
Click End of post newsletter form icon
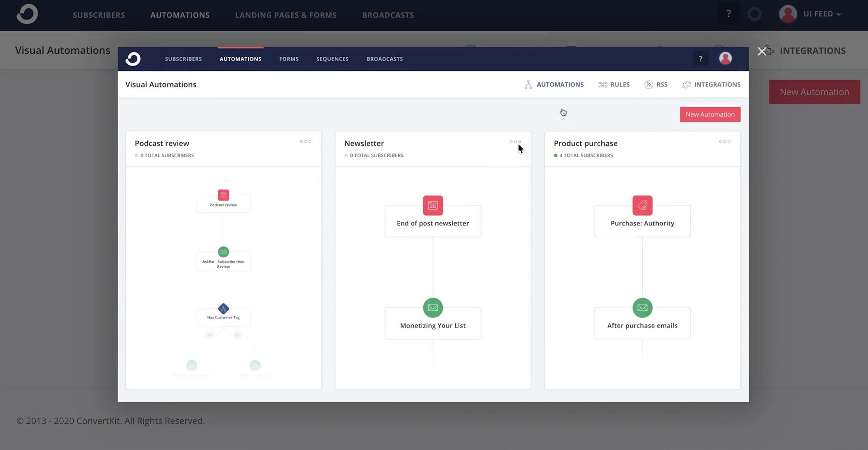433,205
